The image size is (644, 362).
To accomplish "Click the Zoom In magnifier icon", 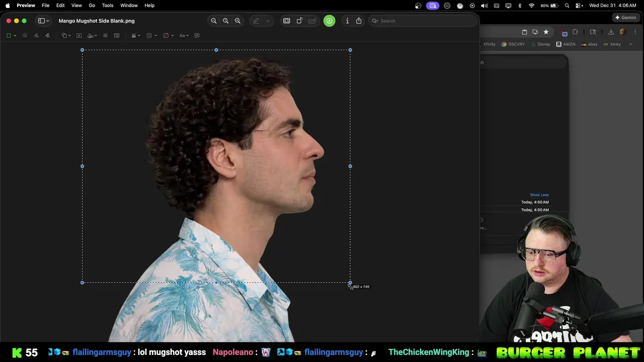I will (237, 21).
